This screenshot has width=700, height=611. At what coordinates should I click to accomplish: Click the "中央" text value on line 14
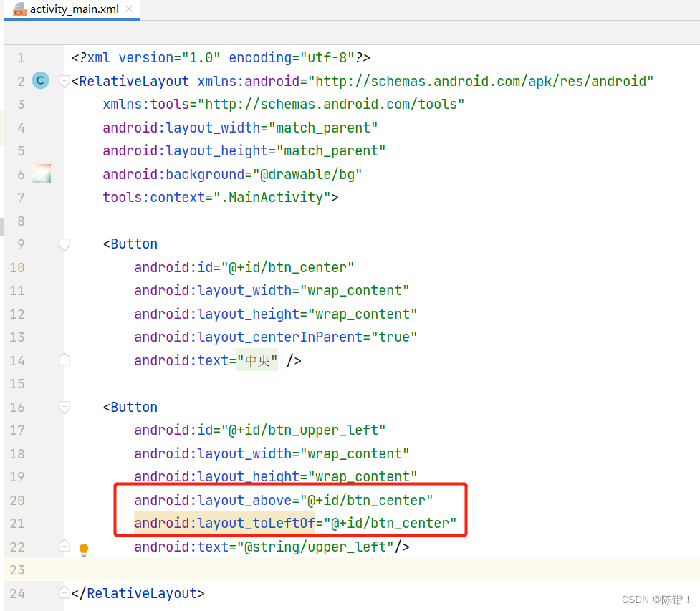(257, 360)
